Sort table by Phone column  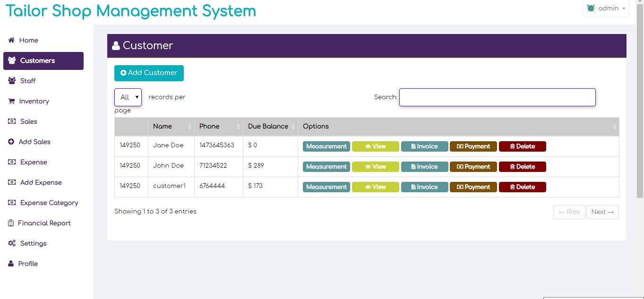219,127
